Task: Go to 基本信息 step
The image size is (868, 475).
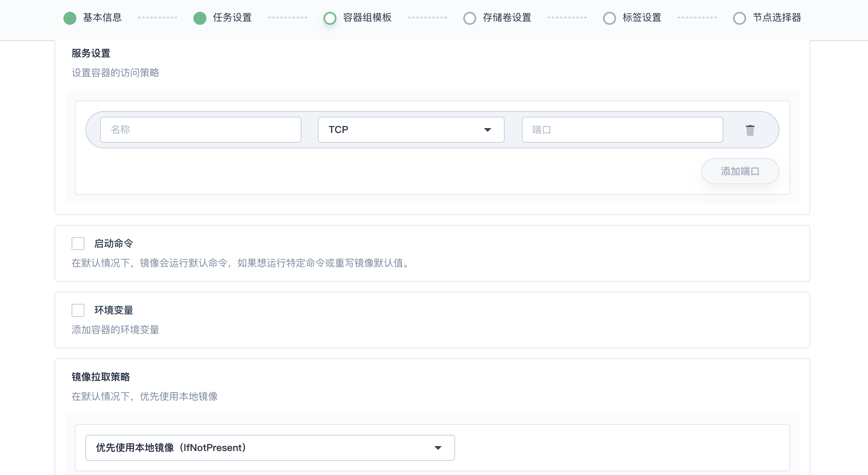Action: click(93, 18)
